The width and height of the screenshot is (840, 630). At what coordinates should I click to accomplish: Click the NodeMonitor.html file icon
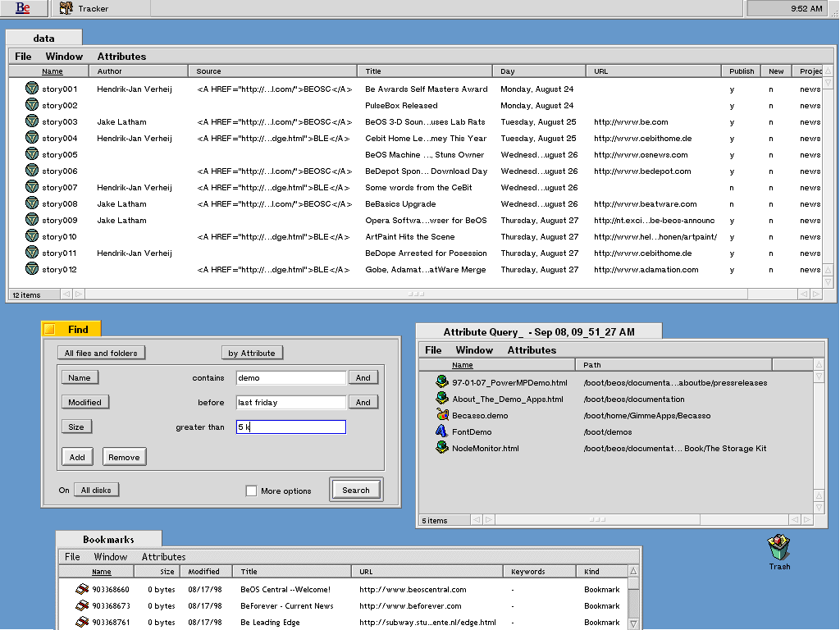(x=442, y=448)
